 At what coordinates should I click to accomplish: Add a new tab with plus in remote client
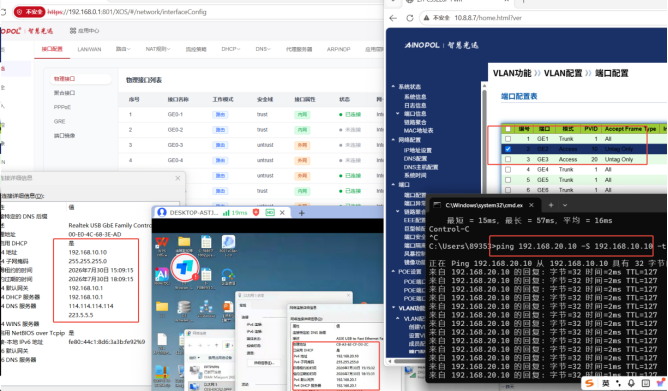pyautogui.click(x=302, y=213)
